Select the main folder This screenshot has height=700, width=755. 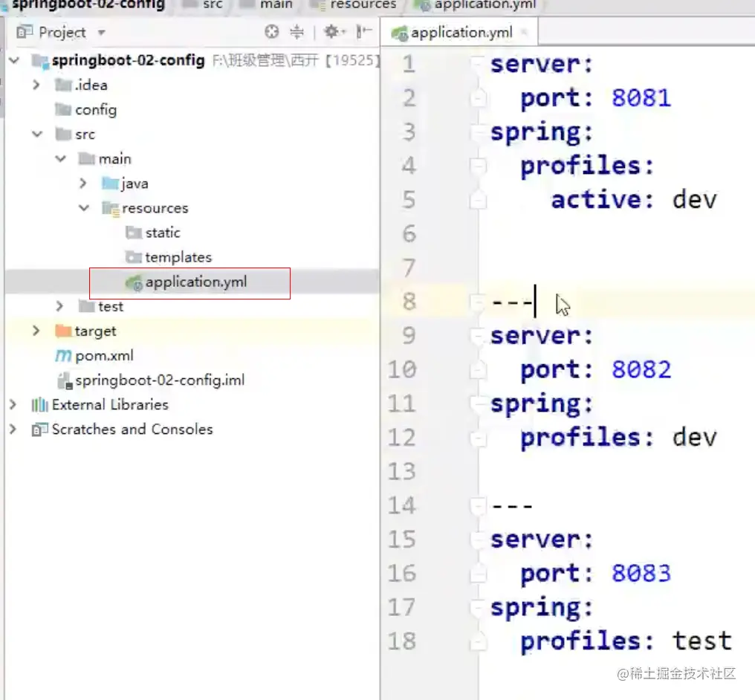click(x=114, y=159)
